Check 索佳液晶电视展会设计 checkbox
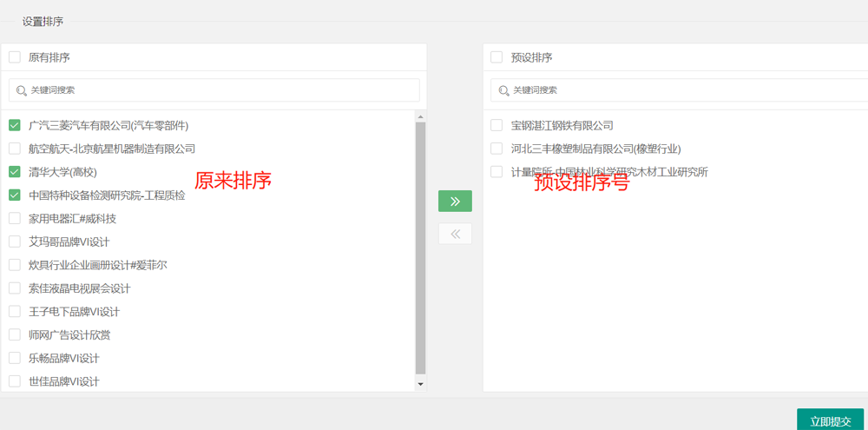868x430 pixels. [15, 288]
